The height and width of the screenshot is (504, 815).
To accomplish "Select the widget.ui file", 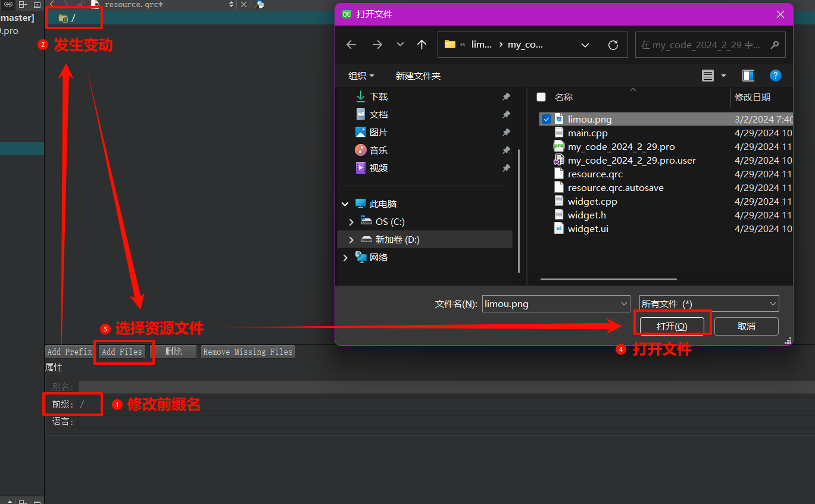I will pyautogui.click(x=588, y=229).
